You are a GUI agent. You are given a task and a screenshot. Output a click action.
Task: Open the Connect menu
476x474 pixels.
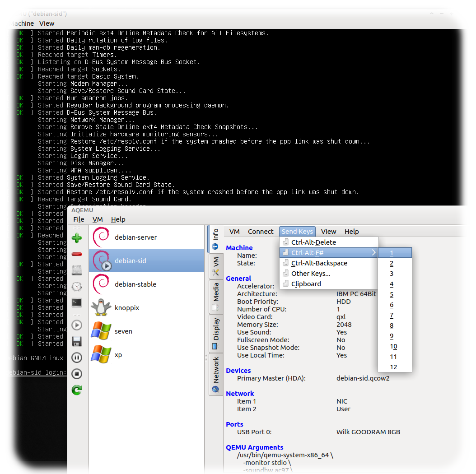(x=261, y=232)
